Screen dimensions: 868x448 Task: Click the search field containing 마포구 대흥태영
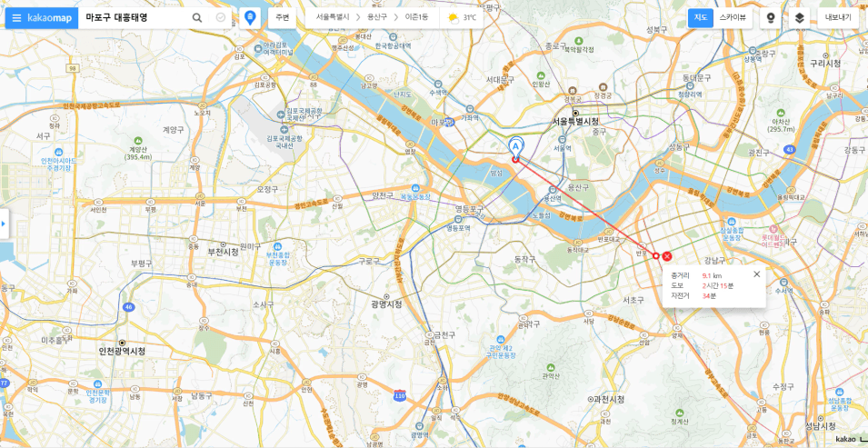(x=135, y=18)
